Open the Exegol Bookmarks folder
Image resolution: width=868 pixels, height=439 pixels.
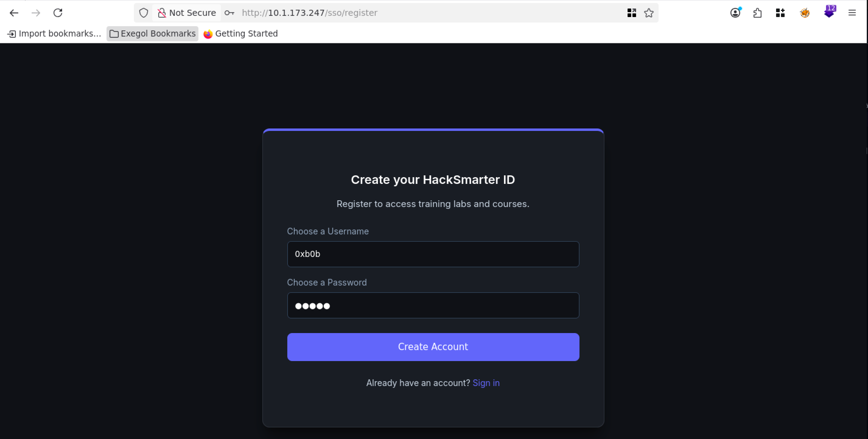pyautogui.click(x=153, y=34)
